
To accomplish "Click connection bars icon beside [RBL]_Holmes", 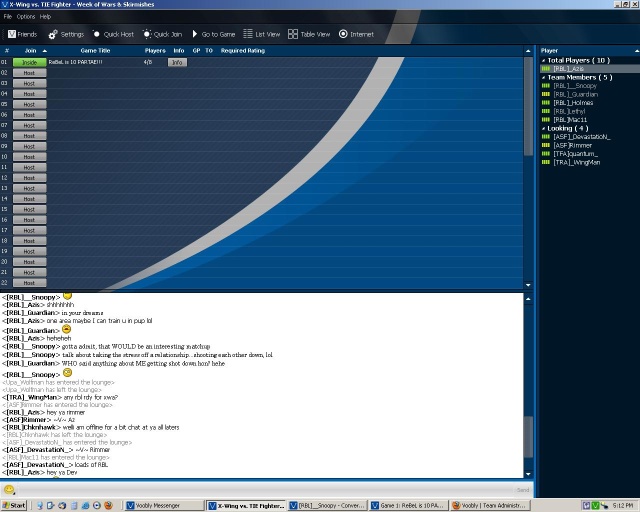I will (546, 102).
